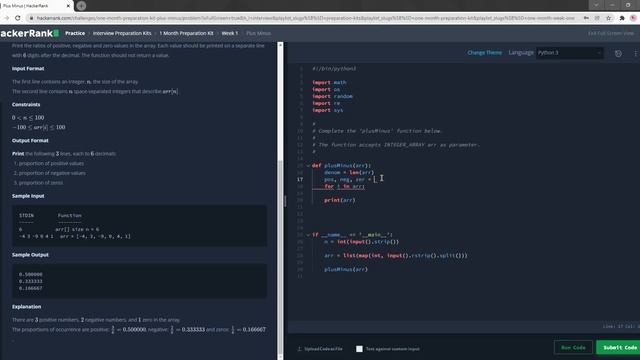Click the panel splitter handle between description and editor
This screenshot has width=640, height=360.
tap(285, 201)
